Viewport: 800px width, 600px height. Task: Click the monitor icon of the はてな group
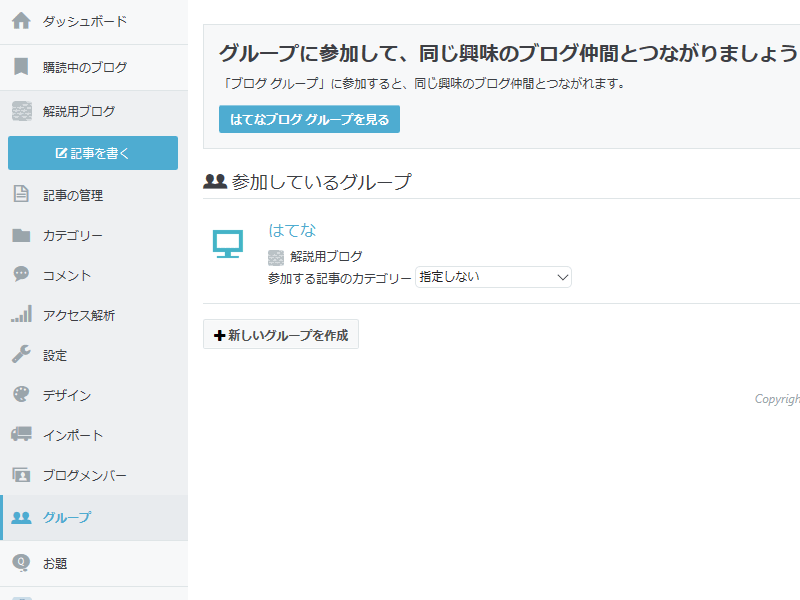(228, 244)
